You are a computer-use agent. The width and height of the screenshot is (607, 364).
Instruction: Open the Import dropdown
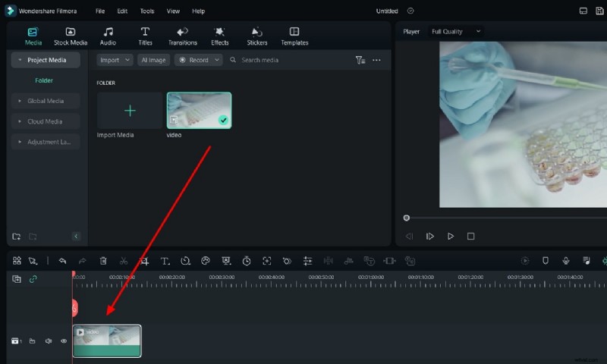click(115, 60)
